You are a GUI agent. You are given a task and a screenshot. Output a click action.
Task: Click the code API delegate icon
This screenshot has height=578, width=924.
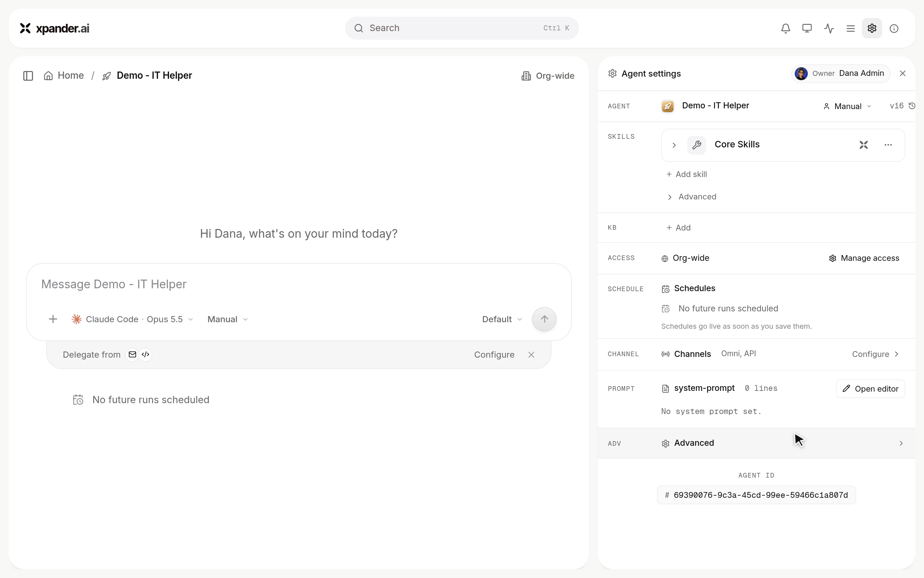tap(145, 354)
